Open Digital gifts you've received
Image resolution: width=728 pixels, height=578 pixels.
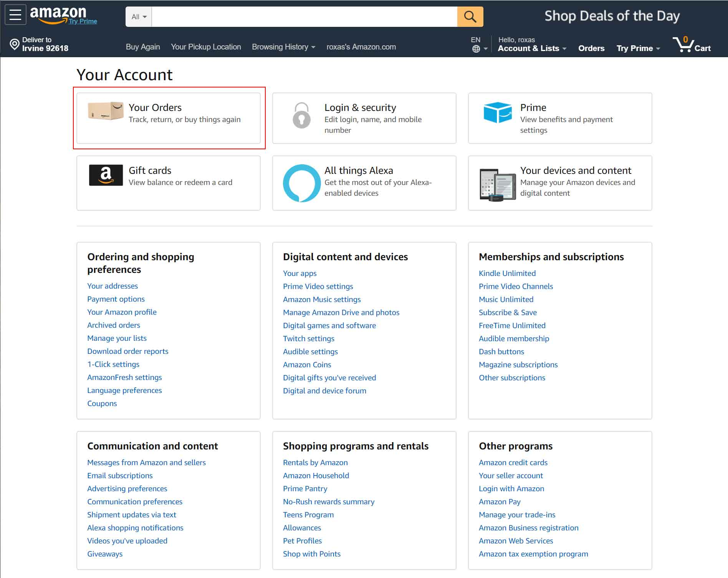[x=329, y=378]
